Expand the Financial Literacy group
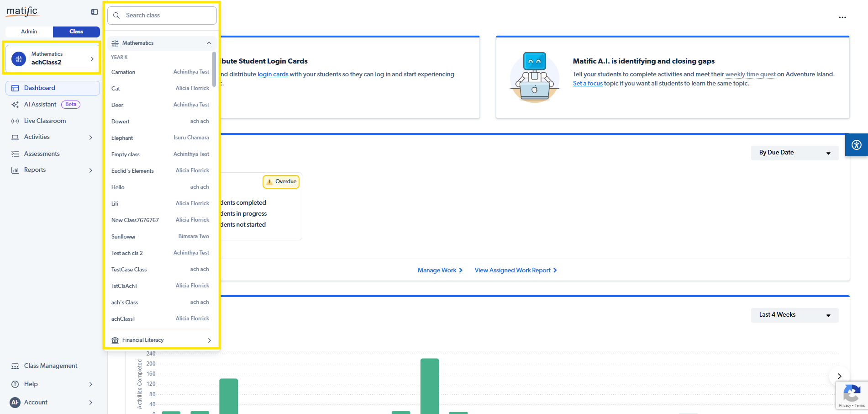Image resolution: width=868 pixels, height=414 pixels. (x=209, y=340)
